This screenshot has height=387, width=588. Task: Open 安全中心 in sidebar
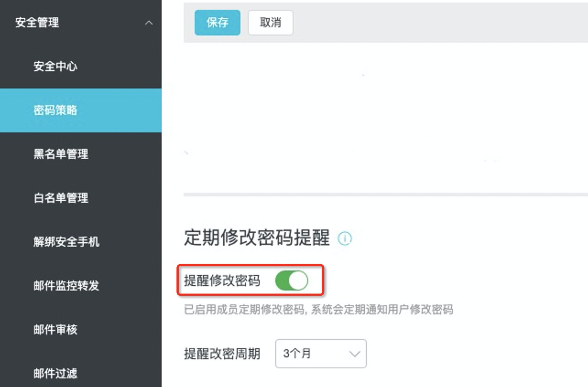click(x=81, y=66)
